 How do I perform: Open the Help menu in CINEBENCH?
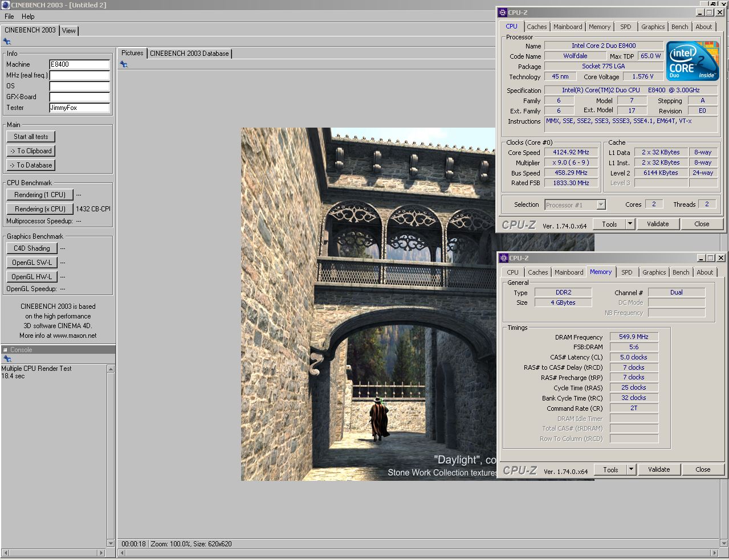click(x=28, y=17)
